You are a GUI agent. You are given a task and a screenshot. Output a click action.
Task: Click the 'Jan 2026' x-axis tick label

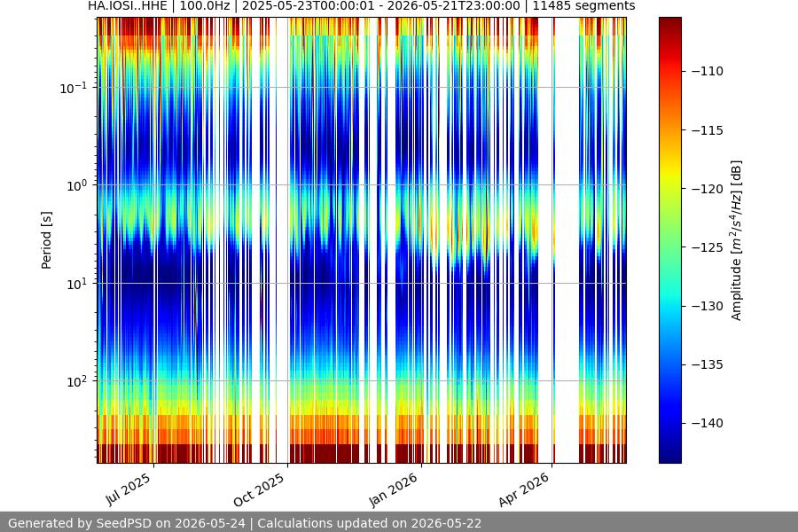pos(393,489)
